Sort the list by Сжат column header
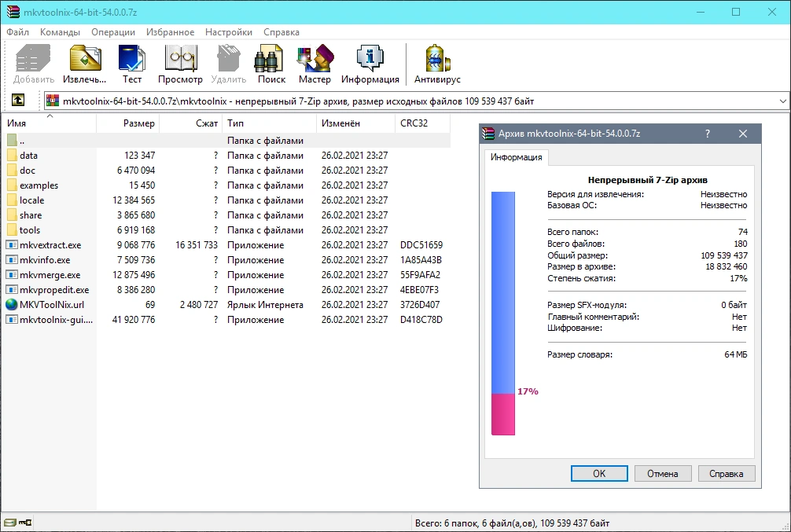 point(191,123)
